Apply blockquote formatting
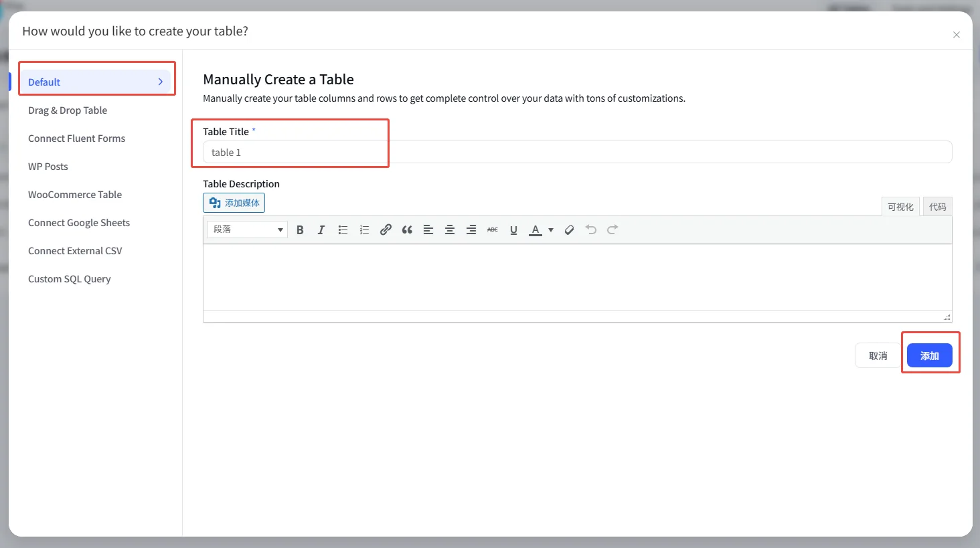Screen dimensions: 980x548 [x=407, y=230]
